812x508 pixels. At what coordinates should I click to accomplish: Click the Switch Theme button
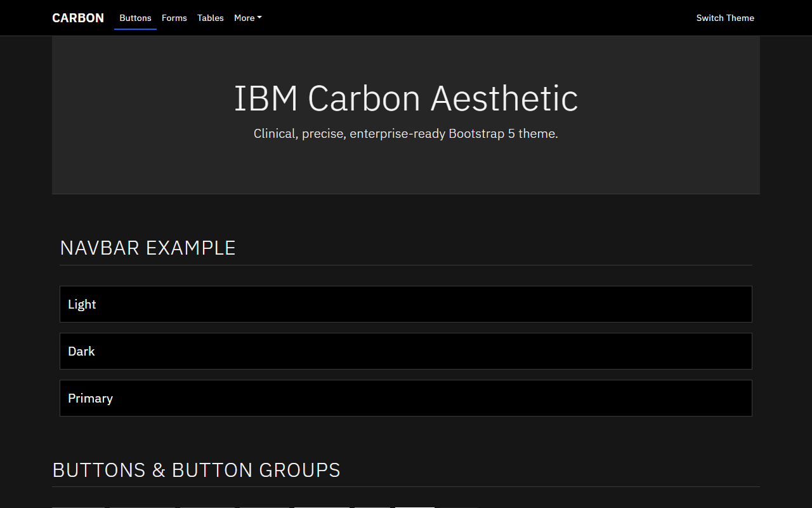(725, 18)
